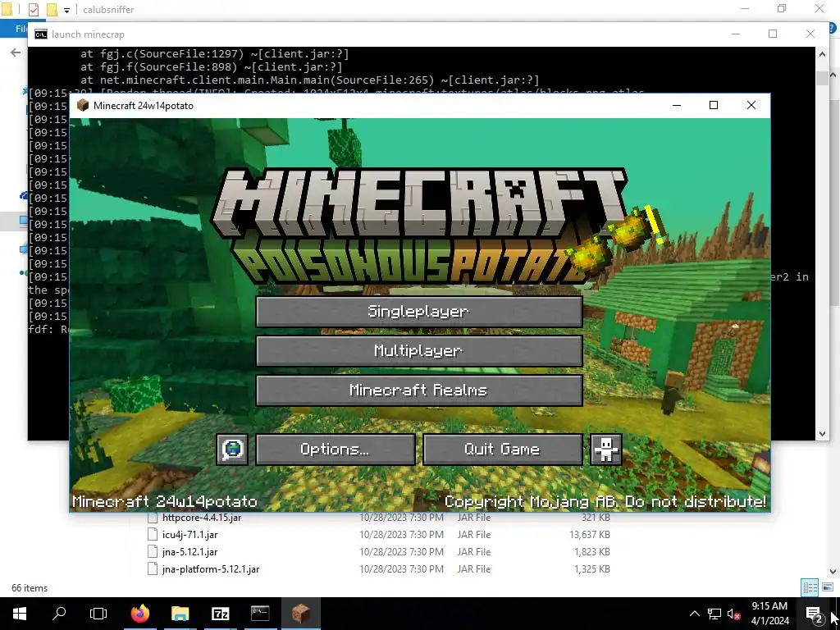The image size is (840, 630).
Task: Click the file icon beside jna-platform-5.12.1.jar
Action: coord(153,569)
